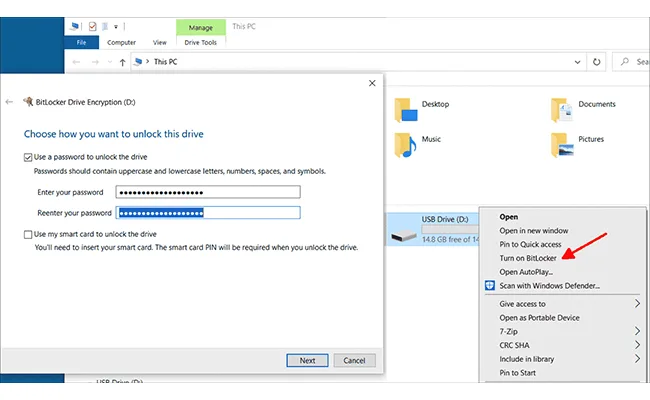The height and width of the screenshot is (400, 650).
Task: Click the Next button
Action: pos(307,360)
